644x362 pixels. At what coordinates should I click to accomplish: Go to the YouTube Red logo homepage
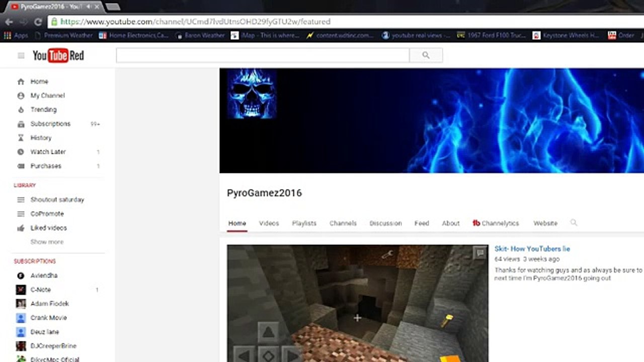(x=58, y=55)
